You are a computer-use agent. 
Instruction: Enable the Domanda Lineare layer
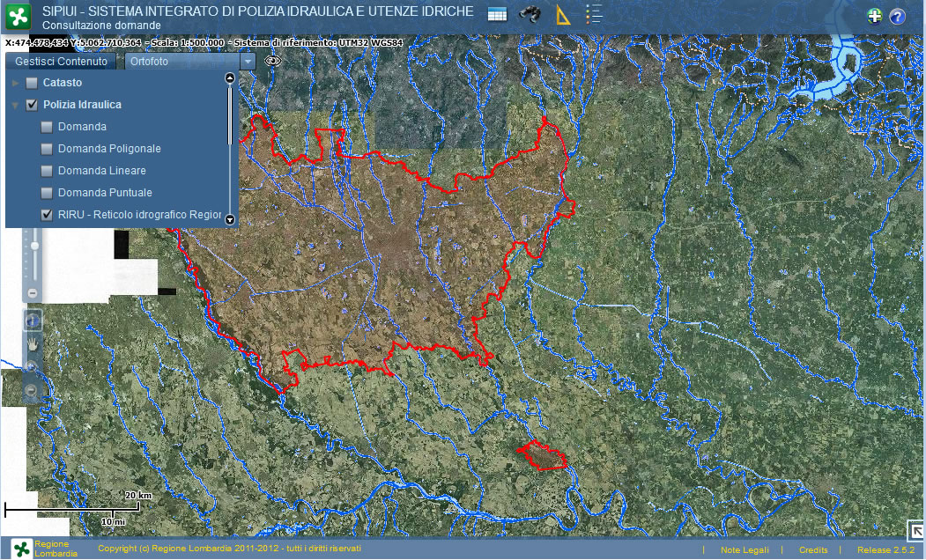click(47, 171)
